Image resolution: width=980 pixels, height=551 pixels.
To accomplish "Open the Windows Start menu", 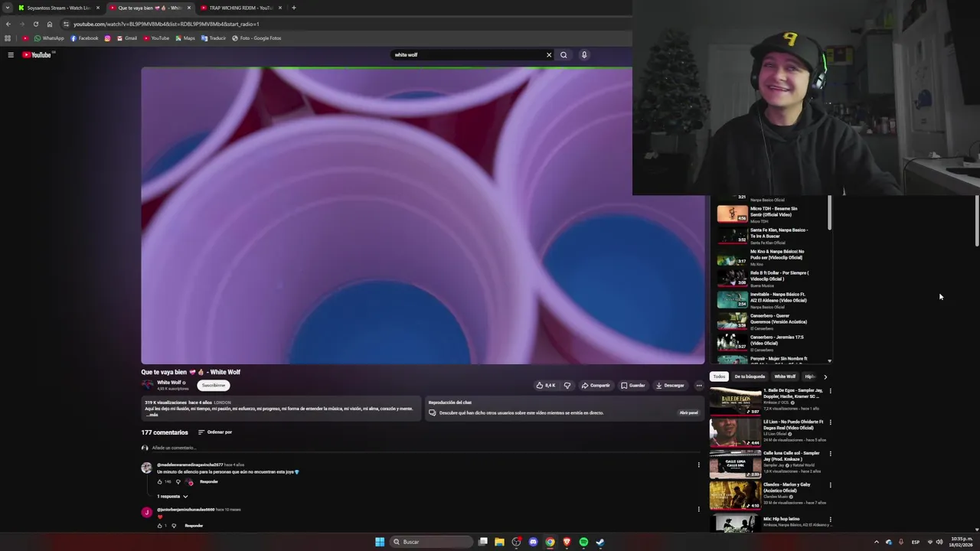I will point(380,542).
